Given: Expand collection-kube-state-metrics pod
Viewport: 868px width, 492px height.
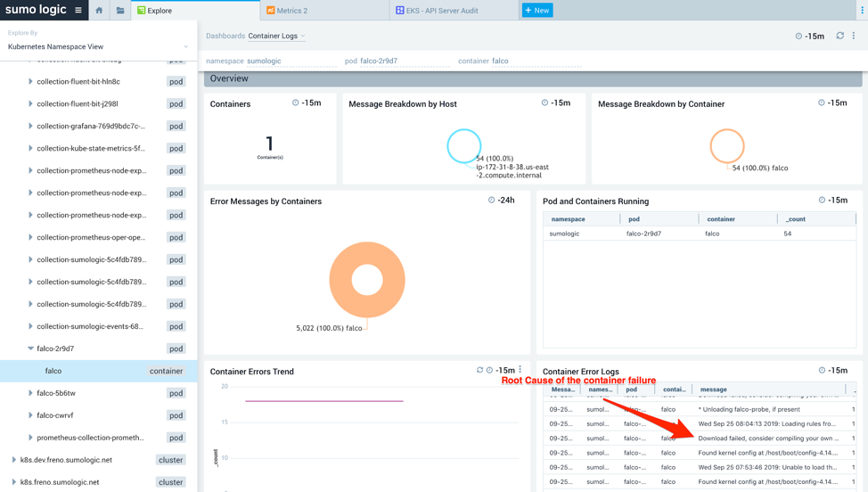Looking at the screenshot, I should point(30,148).
